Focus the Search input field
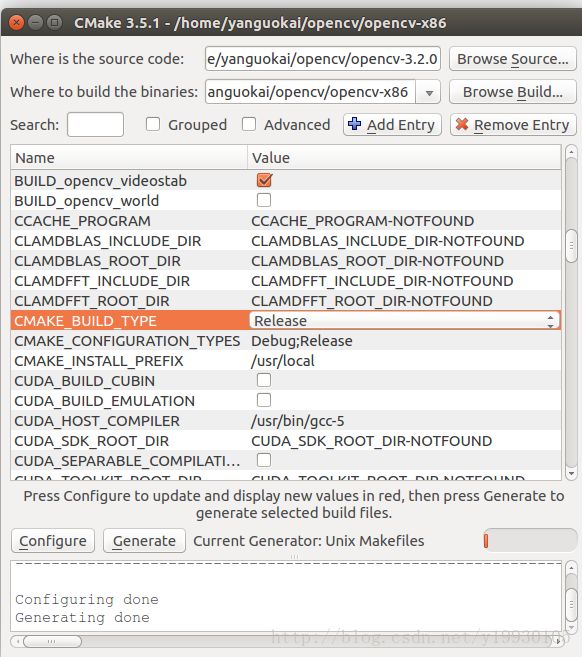The height and width of the screenshot is (657, 582). [95, 124]
